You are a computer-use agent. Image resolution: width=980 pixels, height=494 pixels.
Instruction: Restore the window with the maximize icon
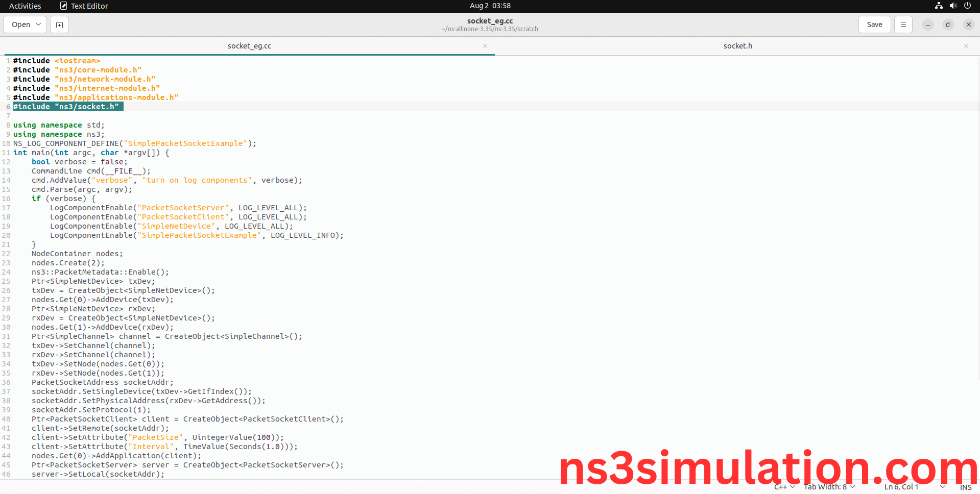click(948, 24)
